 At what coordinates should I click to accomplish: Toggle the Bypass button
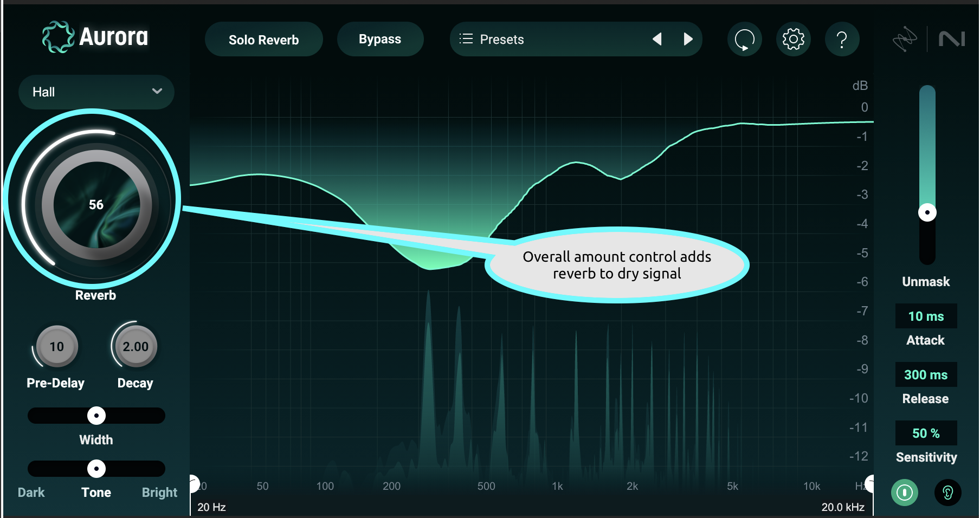pos(380,39)
